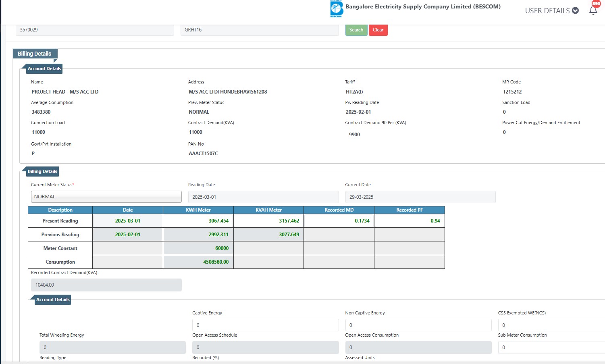Click Recorded MD value 0.1734
This screenshot has height=364, width=605.
click(339, 221)
